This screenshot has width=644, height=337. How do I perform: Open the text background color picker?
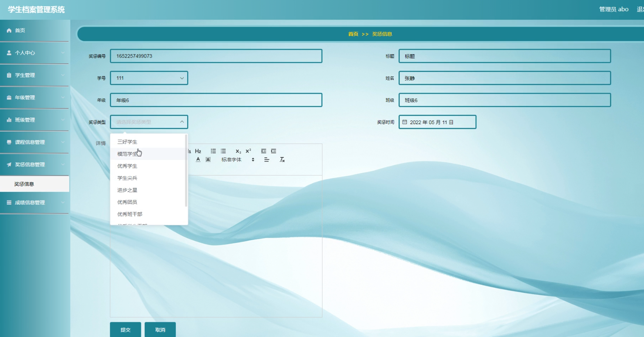(208, 159)
